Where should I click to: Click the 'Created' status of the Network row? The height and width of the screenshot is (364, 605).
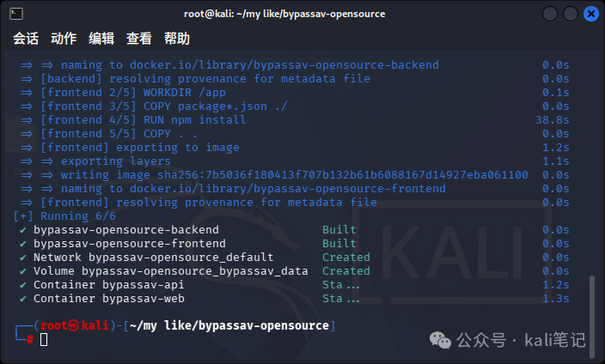tap(346, 258)
